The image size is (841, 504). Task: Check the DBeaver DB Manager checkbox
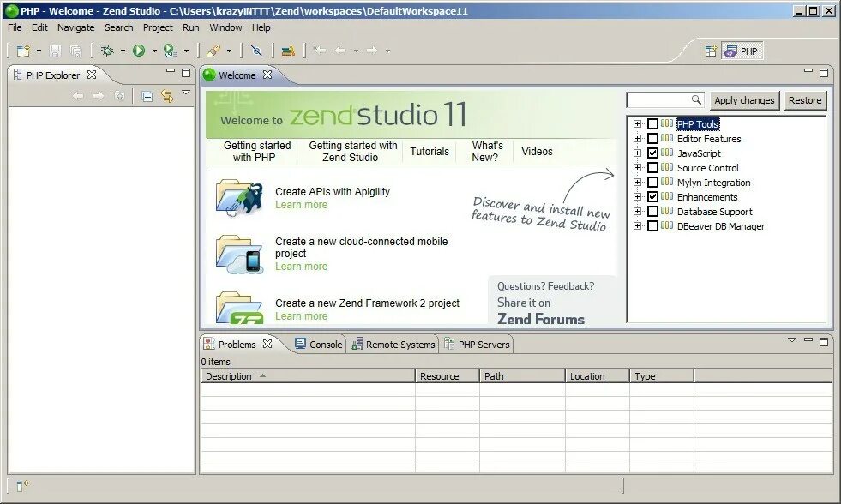[652, 225]
